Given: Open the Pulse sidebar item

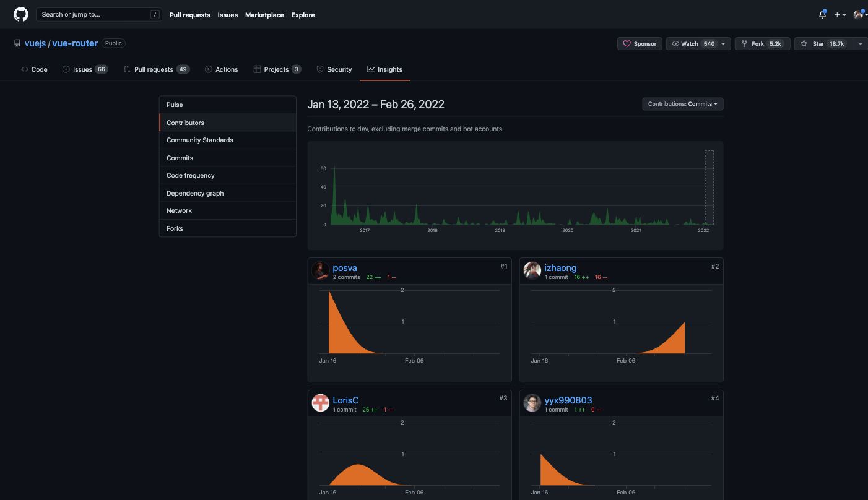Looking at the screenshot, I should (x=228, y=105).
